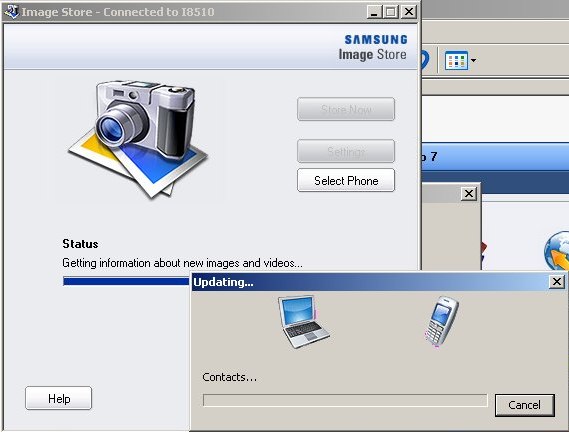Click the Contacts update progress bar
Image resolution: width=569 pixels, height=432 pixels.
[345, 400]
